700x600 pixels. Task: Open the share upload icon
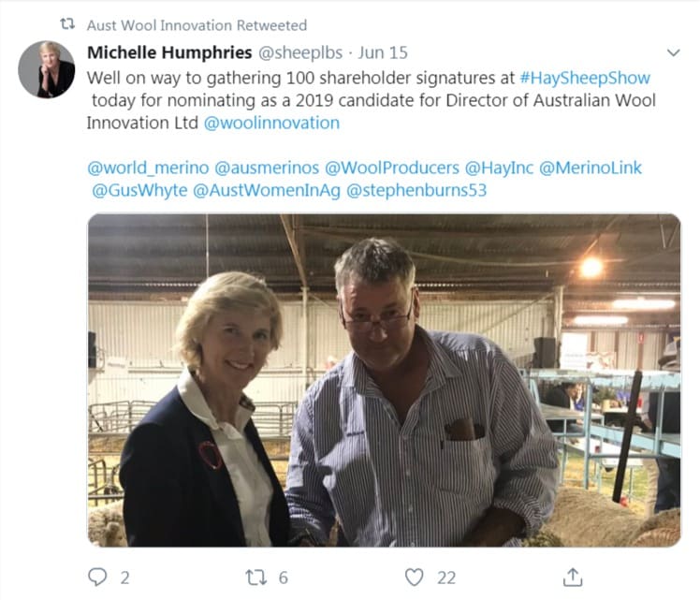(573, 578)
